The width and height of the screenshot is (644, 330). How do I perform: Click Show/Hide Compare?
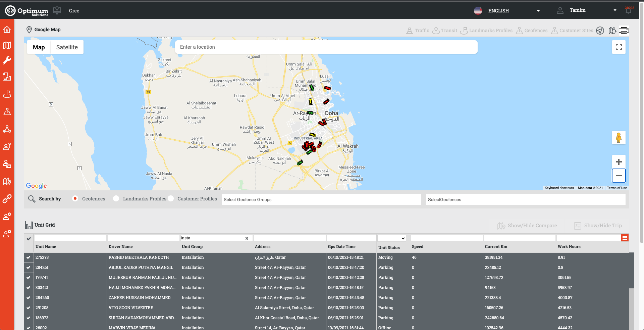pyautogui.click(x=527, y=226)
